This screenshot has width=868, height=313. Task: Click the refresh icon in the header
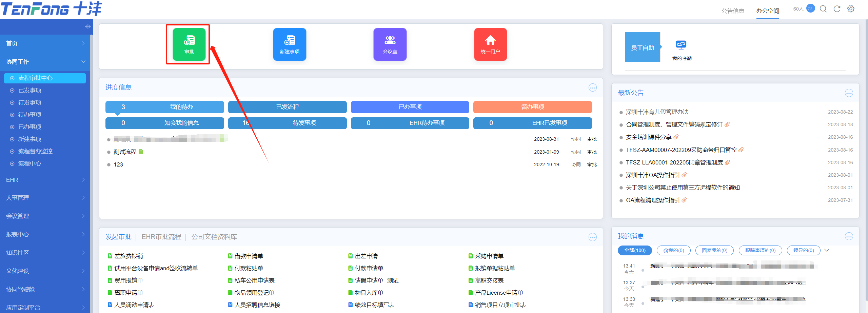click(x=837, y=9)
